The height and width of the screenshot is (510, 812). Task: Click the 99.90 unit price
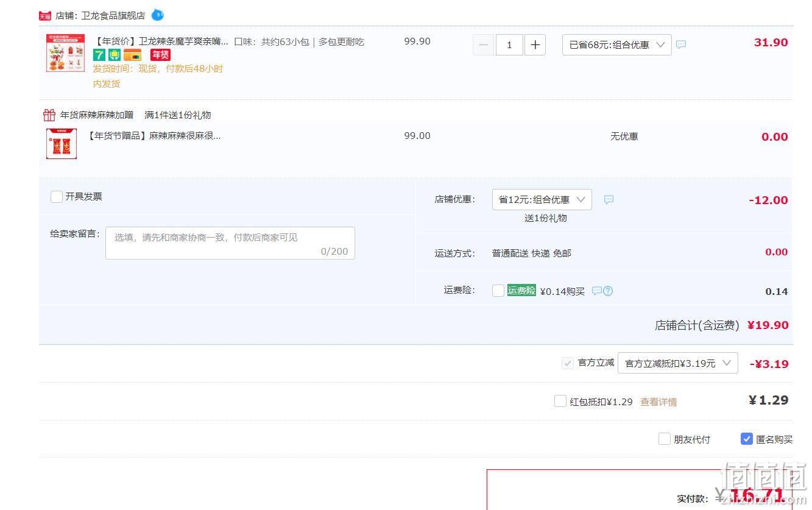pos(417,41)
